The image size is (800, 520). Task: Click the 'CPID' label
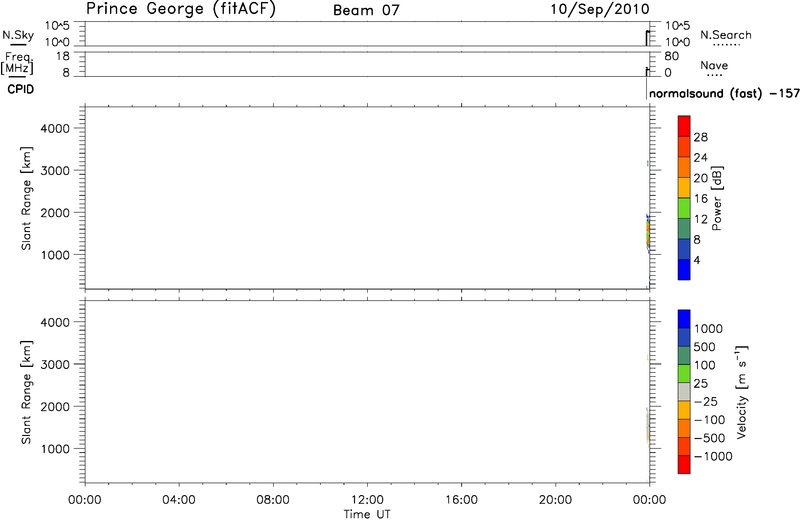click(20, 89)
